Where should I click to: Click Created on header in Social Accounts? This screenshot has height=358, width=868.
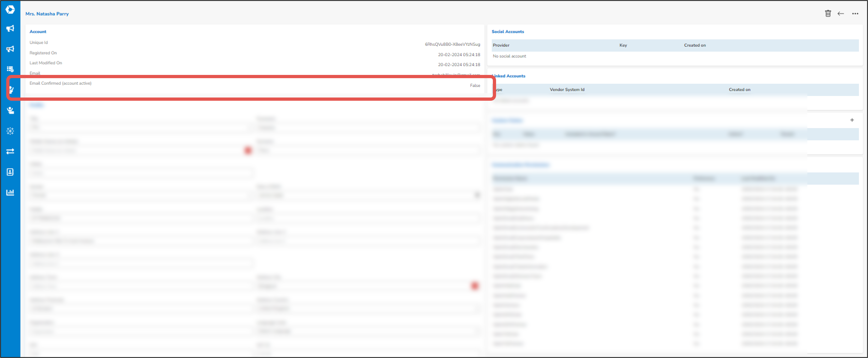[x=695, y=45]
